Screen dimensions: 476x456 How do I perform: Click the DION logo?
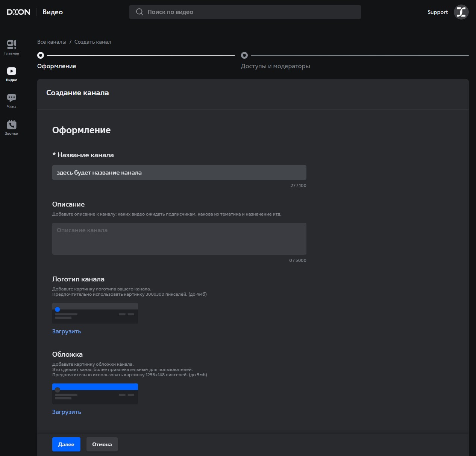click(x=18, y=12)
